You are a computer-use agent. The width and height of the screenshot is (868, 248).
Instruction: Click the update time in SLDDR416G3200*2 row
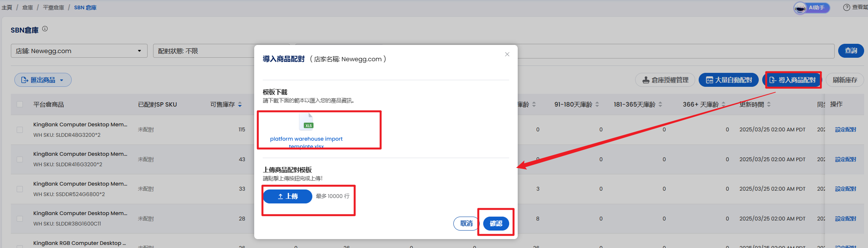point(772,159)
